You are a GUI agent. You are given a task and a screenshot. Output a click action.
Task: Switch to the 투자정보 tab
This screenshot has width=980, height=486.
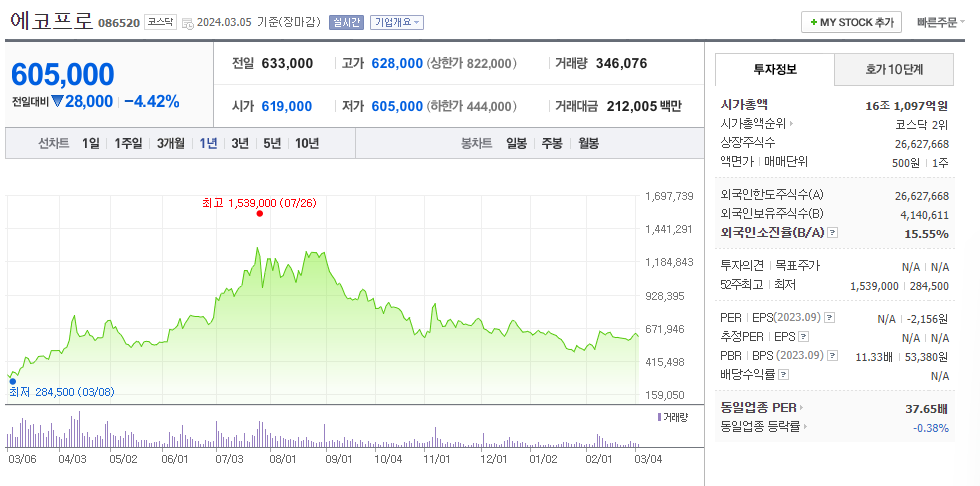pyautogui.click(x=774, y=69)
